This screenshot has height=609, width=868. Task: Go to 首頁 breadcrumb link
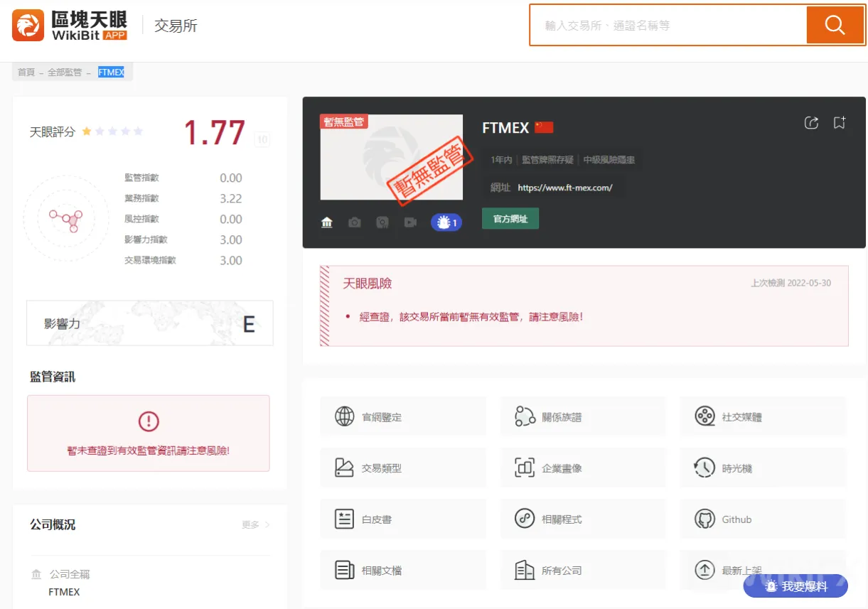point(26,72)
